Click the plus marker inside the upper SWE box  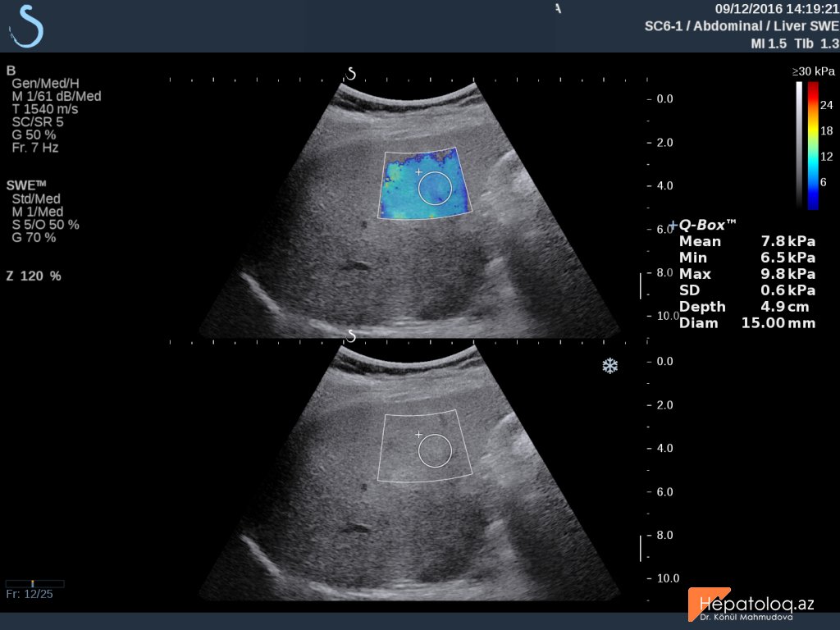[419, 172]
